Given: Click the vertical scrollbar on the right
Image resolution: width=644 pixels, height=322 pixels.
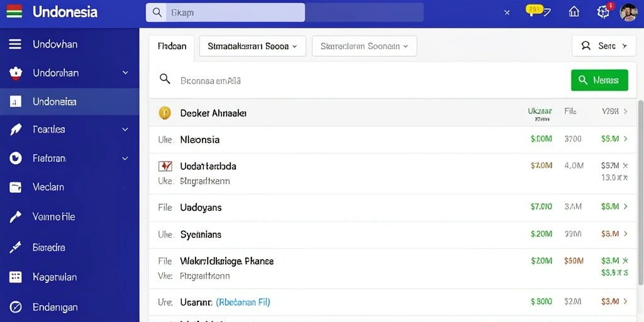Looking at the screenshot, I should 641,192.
